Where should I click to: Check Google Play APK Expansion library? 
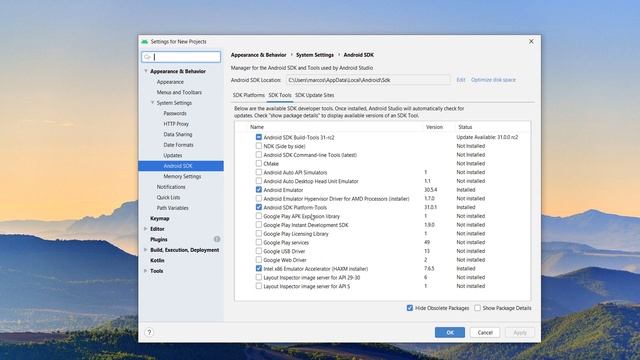[259, 216]
